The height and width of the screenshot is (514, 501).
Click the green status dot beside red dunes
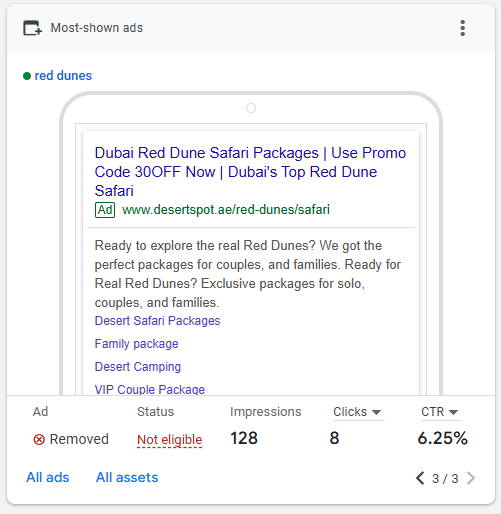click(27, 76)
